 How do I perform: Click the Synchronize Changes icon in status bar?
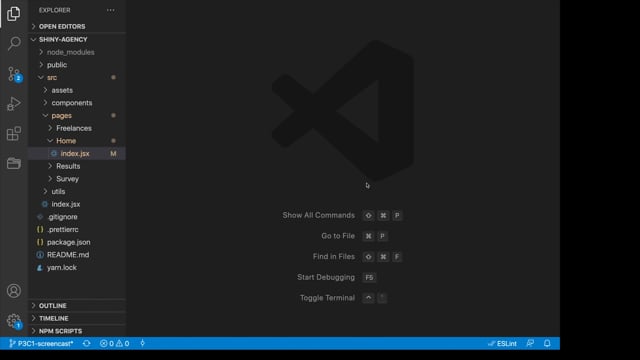coord(87,344)
